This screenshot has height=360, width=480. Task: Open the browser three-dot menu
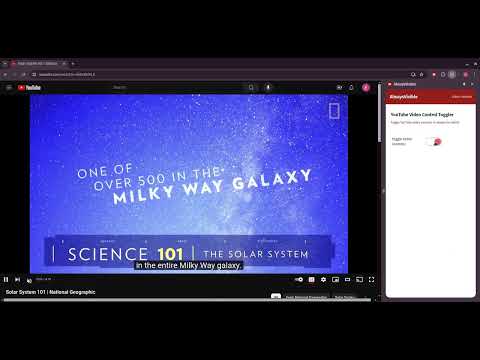474,74
